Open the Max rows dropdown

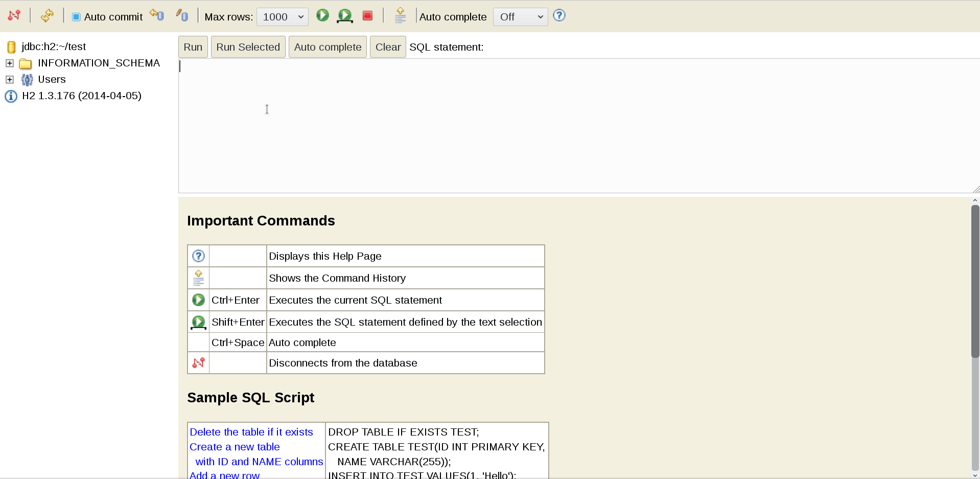[283, 17]
